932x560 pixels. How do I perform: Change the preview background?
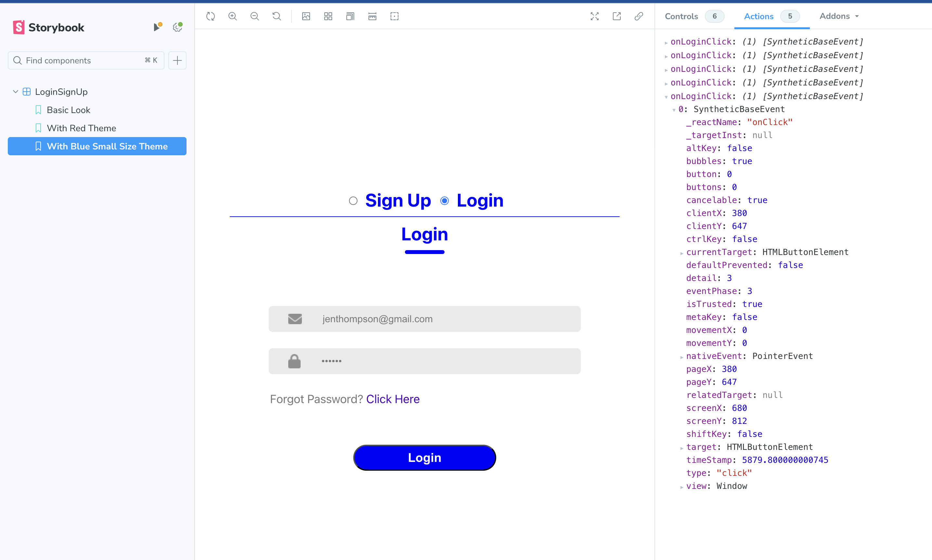click(x=306, y=16)
